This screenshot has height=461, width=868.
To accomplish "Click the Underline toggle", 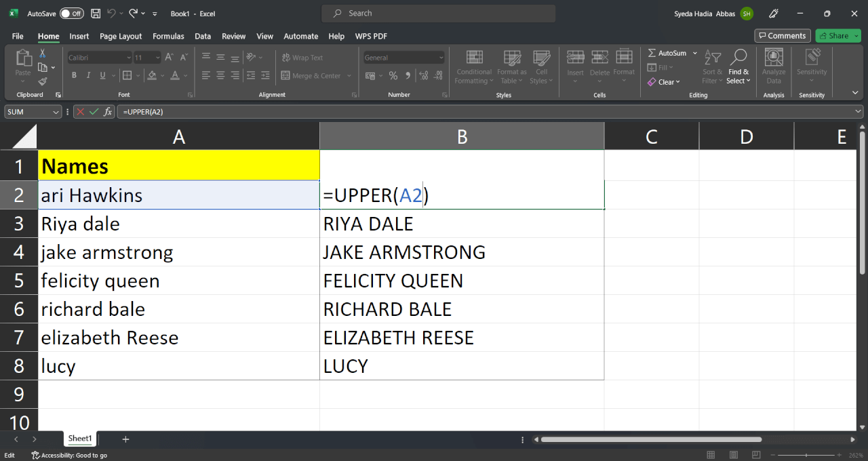I will (x=102, y=75).
